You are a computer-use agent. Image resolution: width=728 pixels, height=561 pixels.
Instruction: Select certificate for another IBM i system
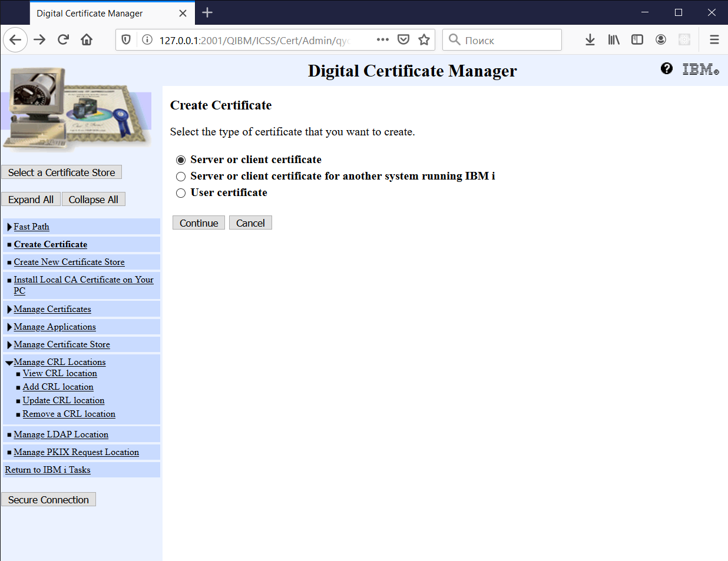[x=181, y=177]
